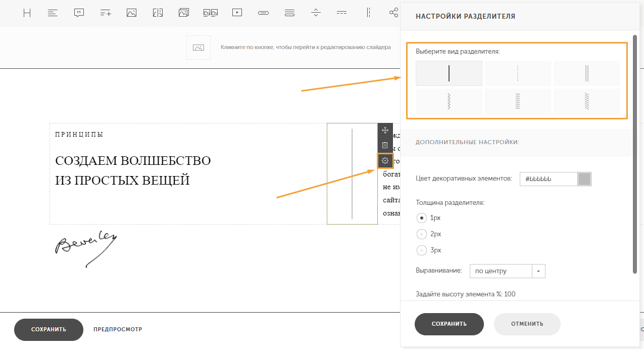Click heading 'Создаем волшебство из простых вещей'
Screen dimensions: 644x349
[x=133, y=170]
